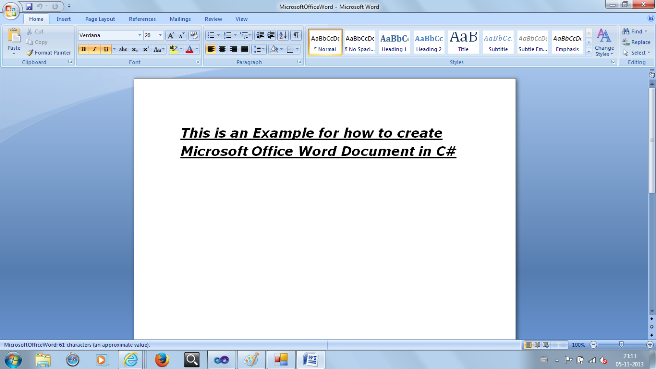
Task: Open the font size dropdown
Action: point(160,36)
